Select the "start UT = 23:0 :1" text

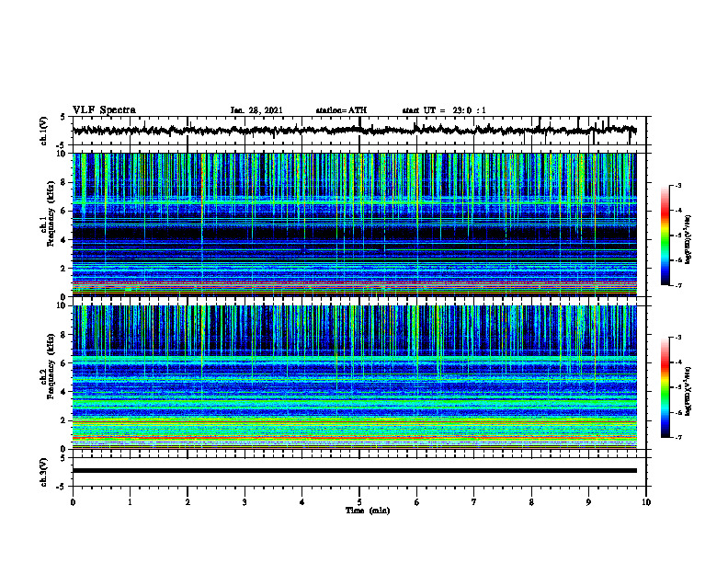coord(444,110)
